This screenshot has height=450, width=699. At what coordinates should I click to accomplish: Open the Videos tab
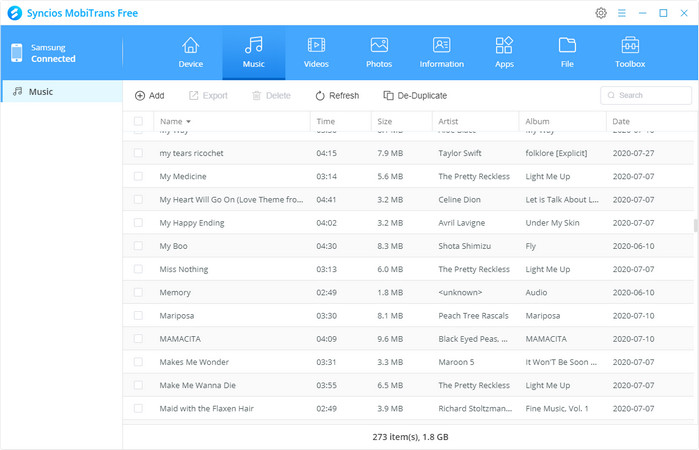[x=316, y=53]
